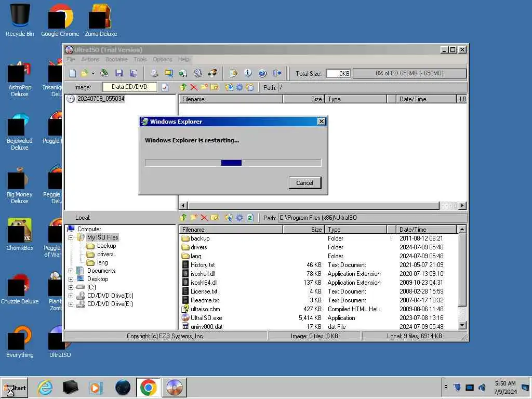The width and height of the screenshot is (532, 399).
Task: Expand the CD/DVD Drive(E:) tree node
Action: coord(71,304)
